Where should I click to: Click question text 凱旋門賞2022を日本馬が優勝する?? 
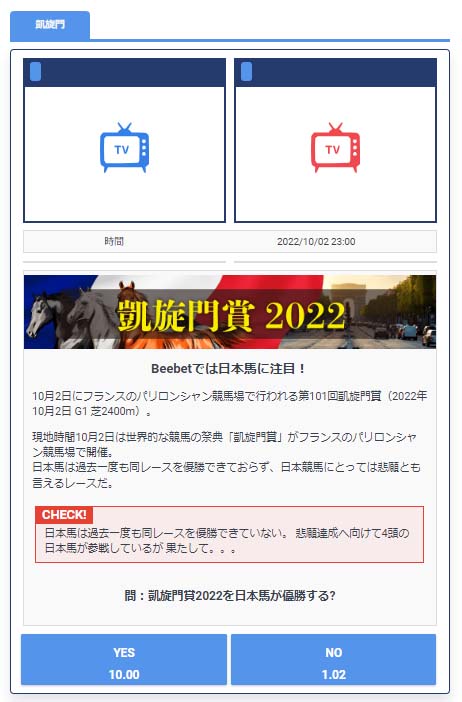(x=230, y=595)
